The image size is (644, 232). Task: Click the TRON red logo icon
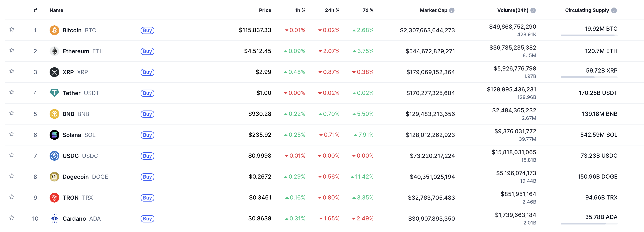tap(54, 198)
